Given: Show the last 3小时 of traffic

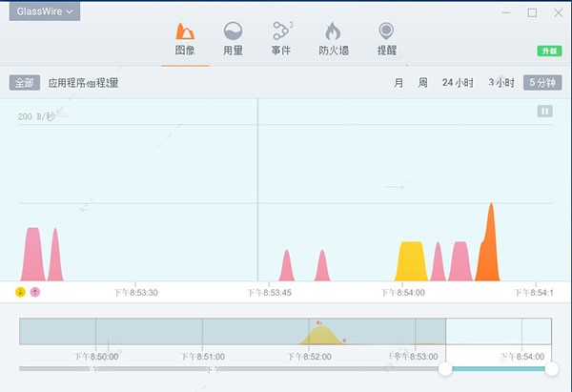Looking at the screenshot, I should (x=502, y=83).
